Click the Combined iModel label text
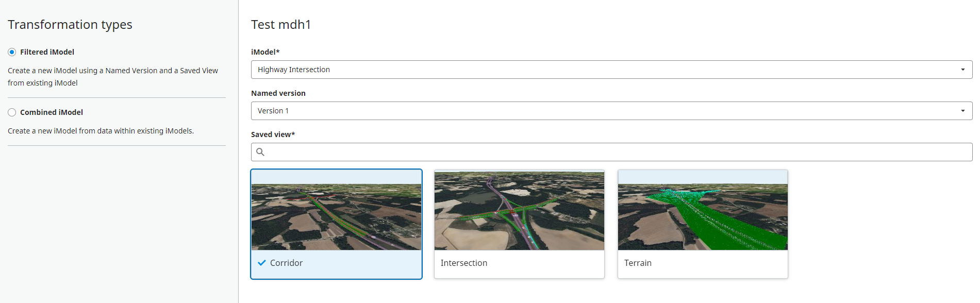 pos(52,112)
